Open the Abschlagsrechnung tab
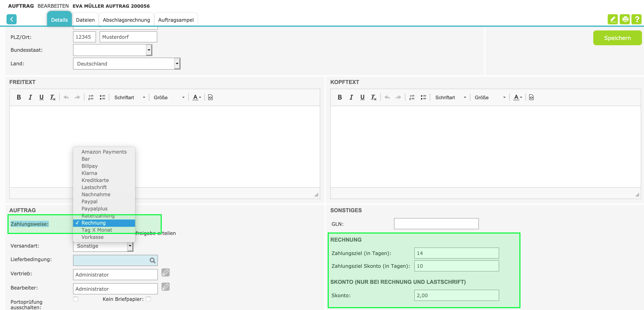The height and width of the screenshot is (310, 644). tap(126, 20)
